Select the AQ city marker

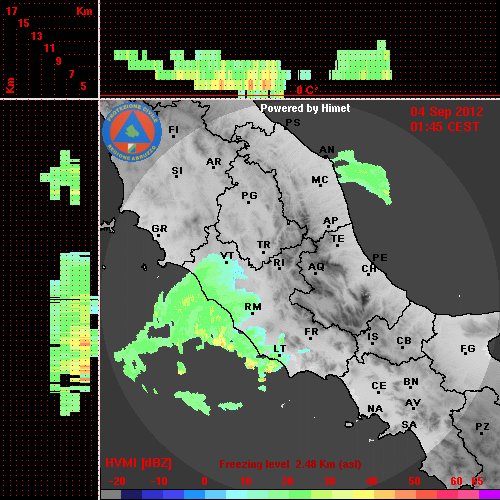[x=316, y=274]
